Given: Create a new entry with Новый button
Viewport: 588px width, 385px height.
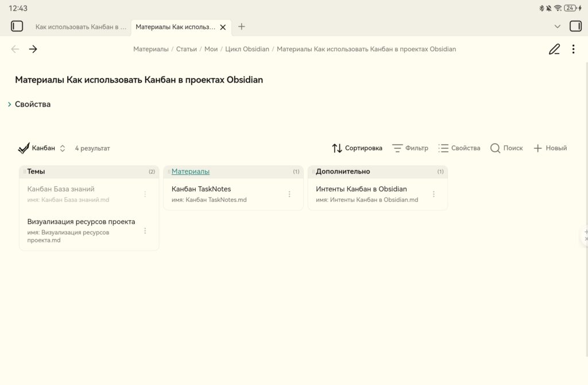Looking at the screenshot, I should (x=550, y=148).
